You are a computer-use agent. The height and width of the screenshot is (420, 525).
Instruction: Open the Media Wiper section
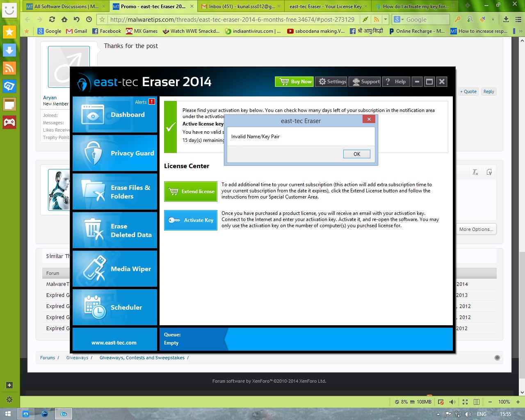pyautogui.click(x=115, y=269)
